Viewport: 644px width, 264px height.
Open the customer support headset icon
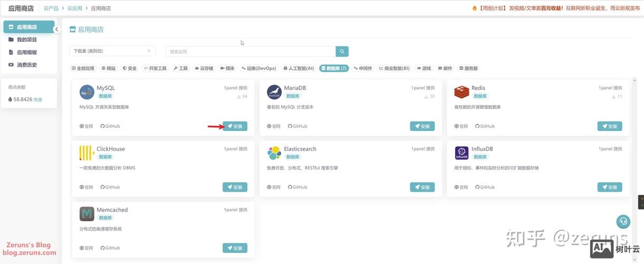[x=623, y=221]
